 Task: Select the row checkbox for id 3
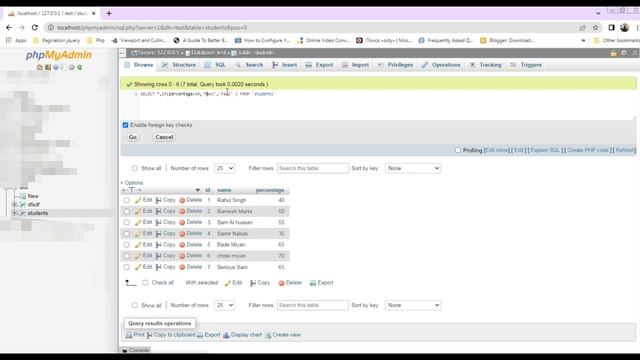click(127, 222)
